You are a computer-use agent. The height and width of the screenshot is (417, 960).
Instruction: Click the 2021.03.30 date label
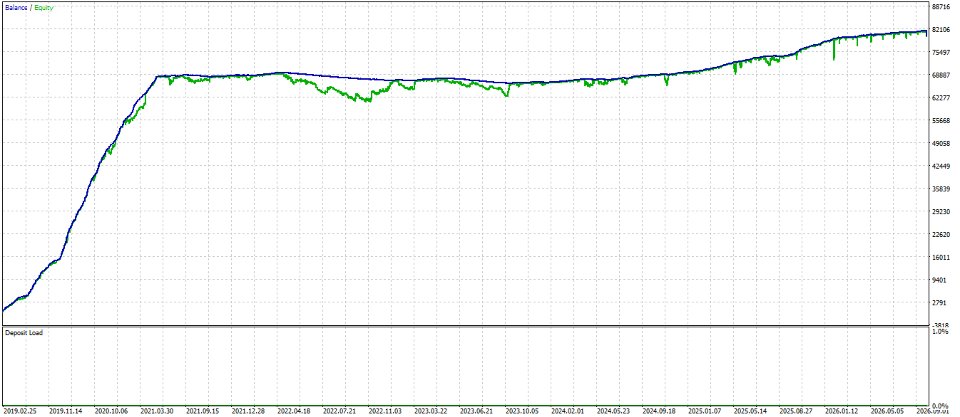tap(158, 412)
